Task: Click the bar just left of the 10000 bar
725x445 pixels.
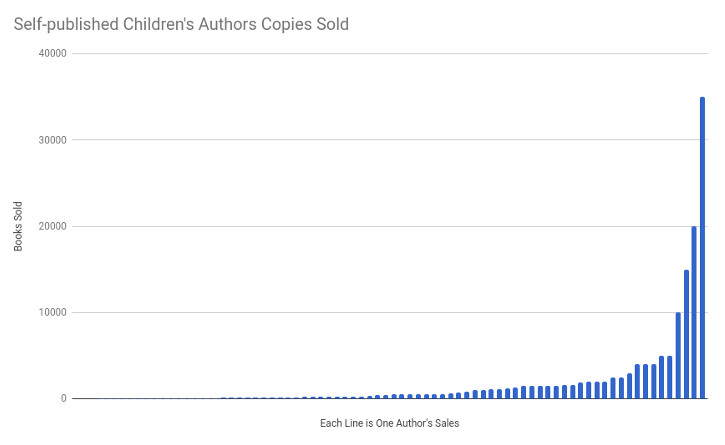Action: tap(670, 377)
